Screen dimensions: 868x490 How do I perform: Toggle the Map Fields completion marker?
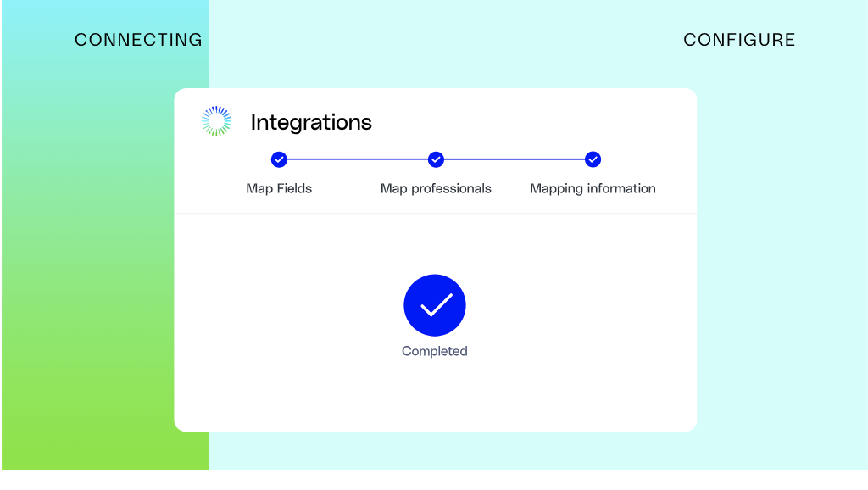point(279,159)
